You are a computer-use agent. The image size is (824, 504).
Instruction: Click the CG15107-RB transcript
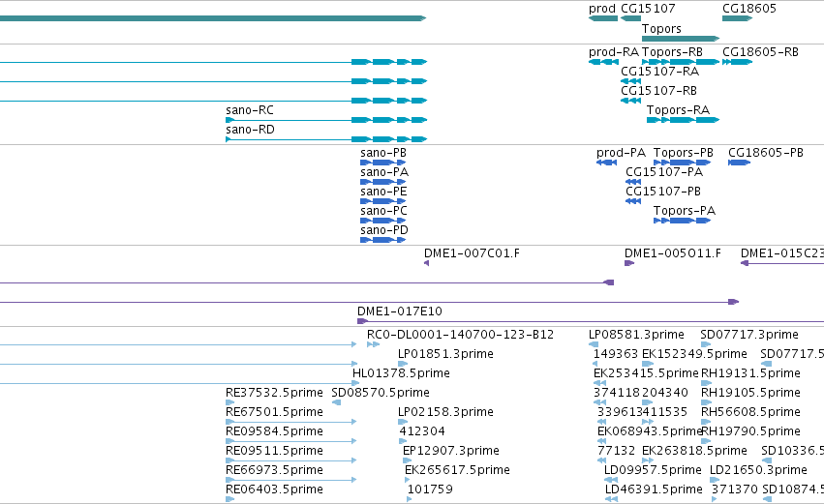click(x=630, y=101)
